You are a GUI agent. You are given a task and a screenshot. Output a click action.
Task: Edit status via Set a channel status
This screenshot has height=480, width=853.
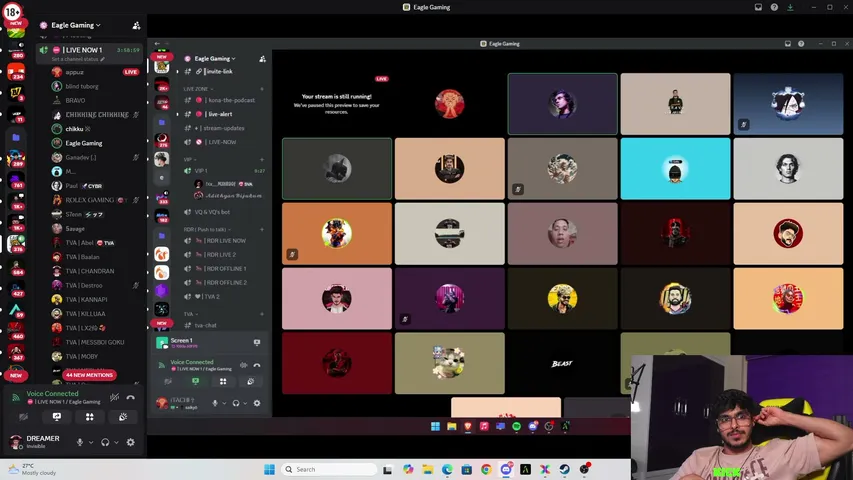tap(78, 59)
